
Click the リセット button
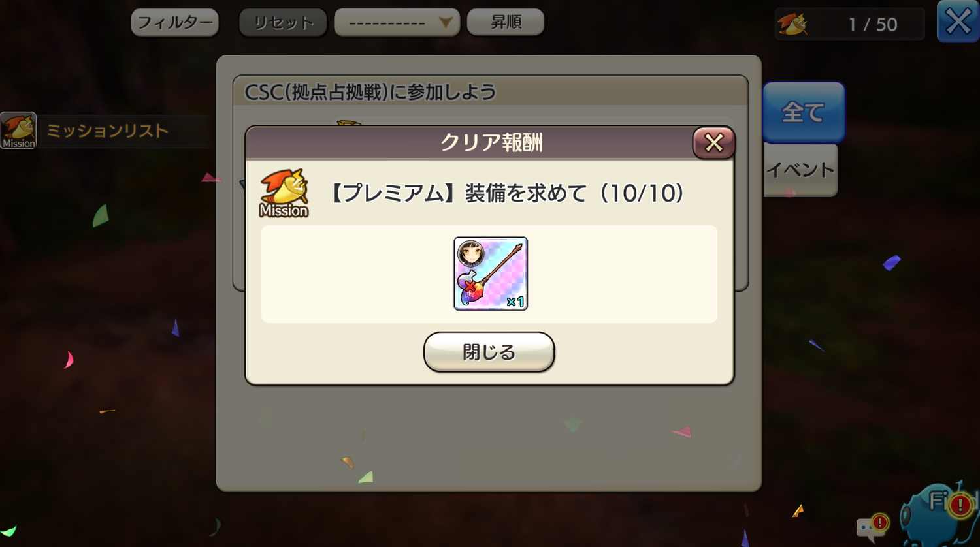pyautogui.click(x=283, y=23)
